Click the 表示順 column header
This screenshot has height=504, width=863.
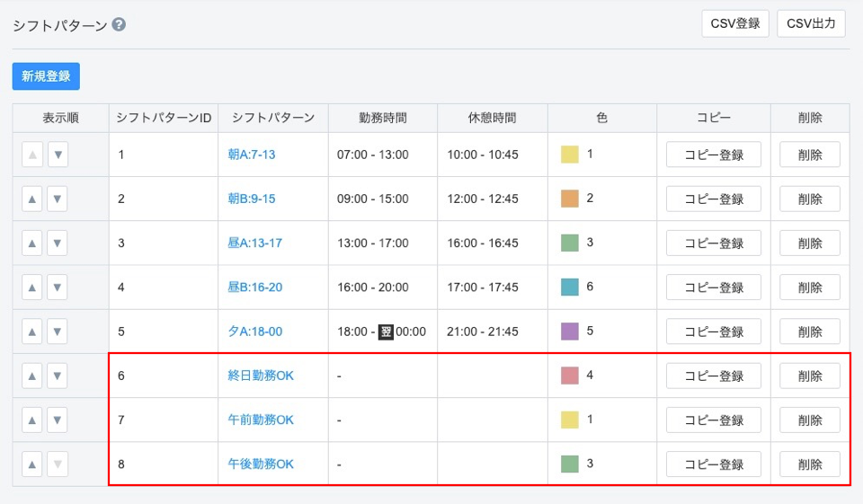[60, 118]
